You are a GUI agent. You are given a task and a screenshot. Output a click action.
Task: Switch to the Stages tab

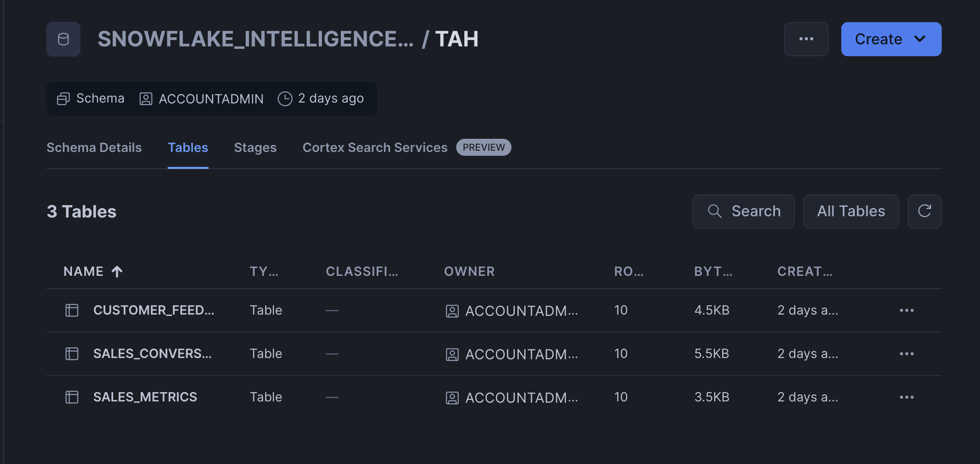pyautogui.click(x=255, y=148)
